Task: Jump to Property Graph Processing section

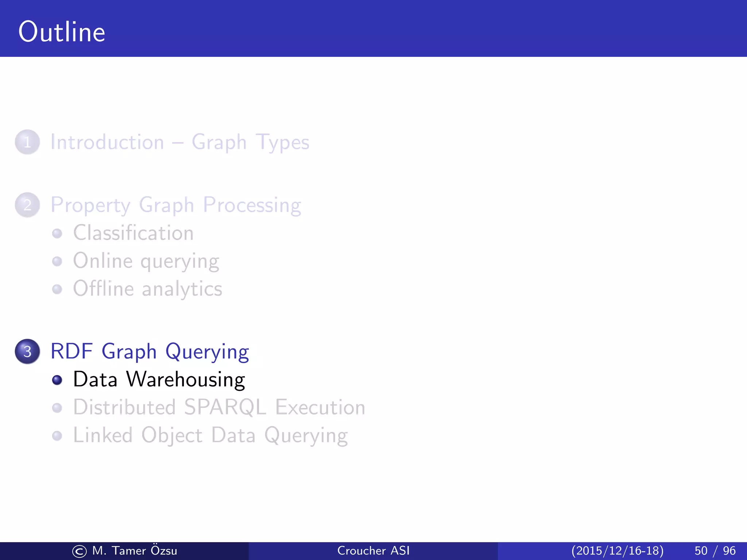Action: pyautogui.click(x=176, y=205)
